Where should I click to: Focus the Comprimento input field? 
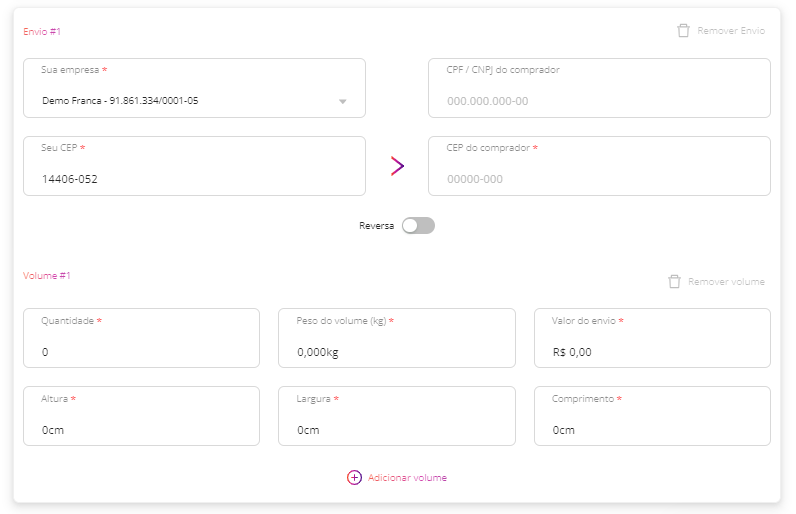(652, 416)
